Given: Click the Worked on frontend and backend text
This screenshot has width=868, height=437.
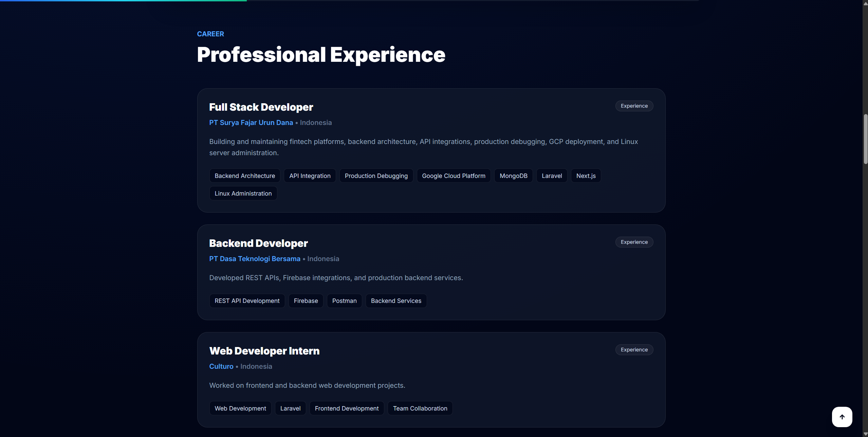Looking at the screenshot, I should (x=307, y=385).
